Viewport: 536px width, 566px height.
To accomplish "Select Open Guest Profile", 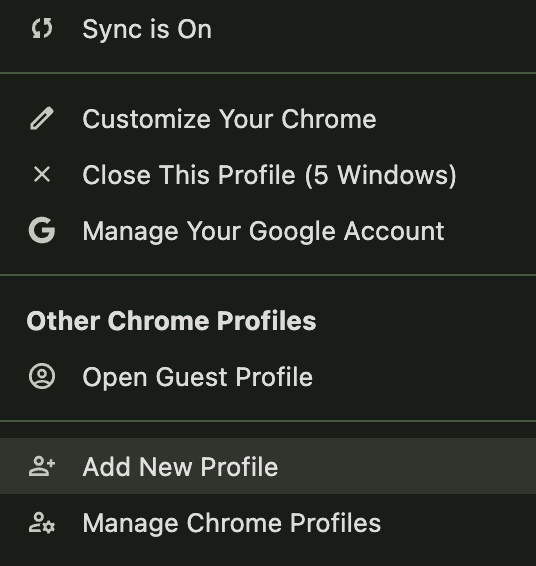I will (x=268, y=377).
